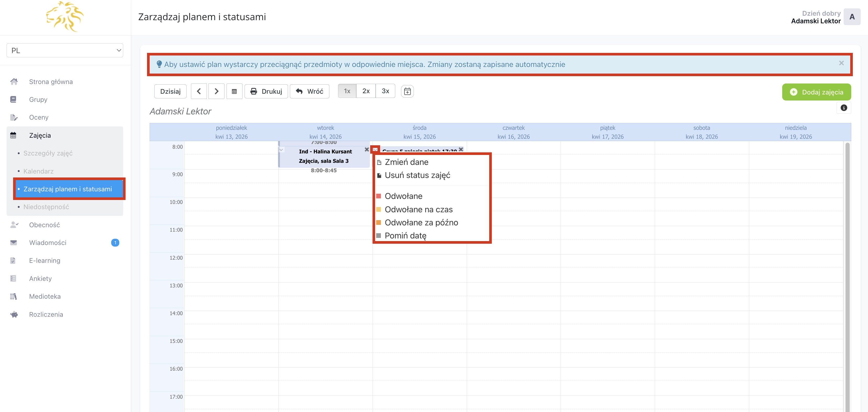868x412 pixels.
Task: Expand the Ind - Halina Kursant lesson dropdown arrow
Action: point(281,150)
